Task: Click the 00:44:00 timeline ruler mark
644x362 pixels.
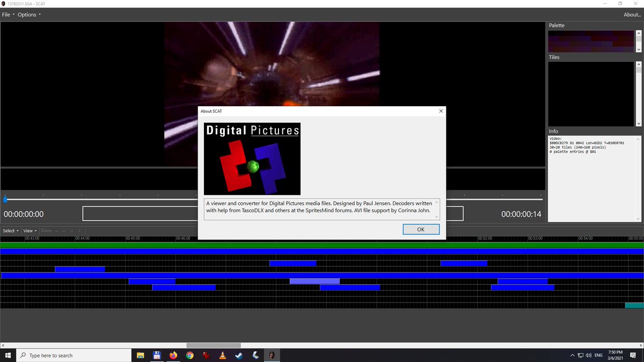Action: click(82, 238)
